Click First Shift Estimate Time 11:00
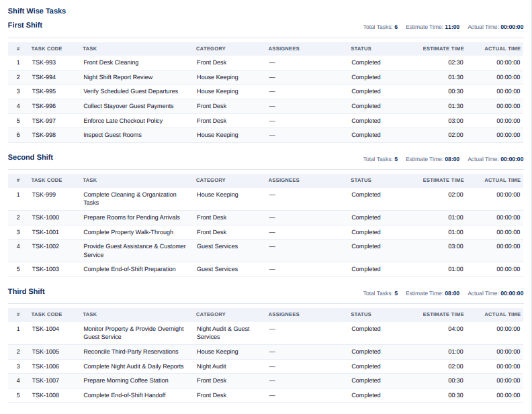This screenshot has height=414, width=532. (433, 27)
